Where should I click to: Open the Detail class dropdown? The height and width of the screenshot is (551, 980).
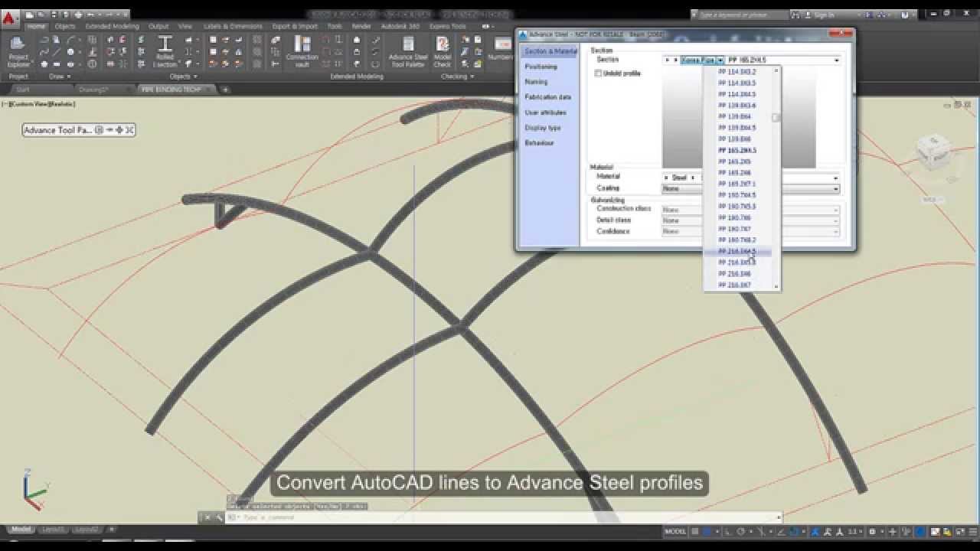pos(750,220)
